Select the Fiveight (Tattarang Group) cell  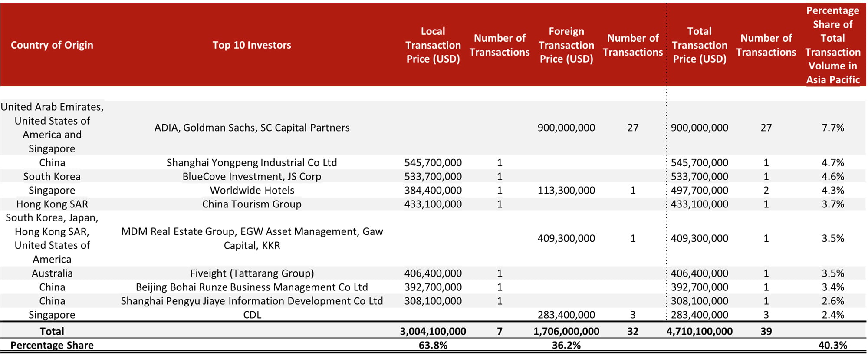pos(252,273)
